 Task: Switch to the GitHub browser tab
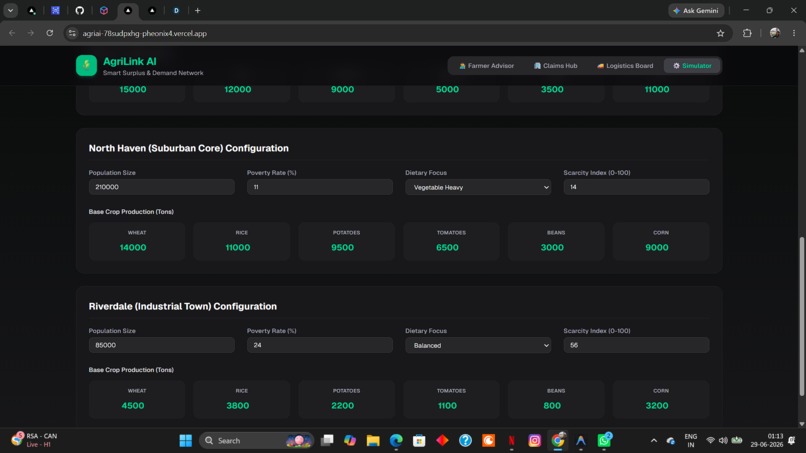click(x=80, y=10)
